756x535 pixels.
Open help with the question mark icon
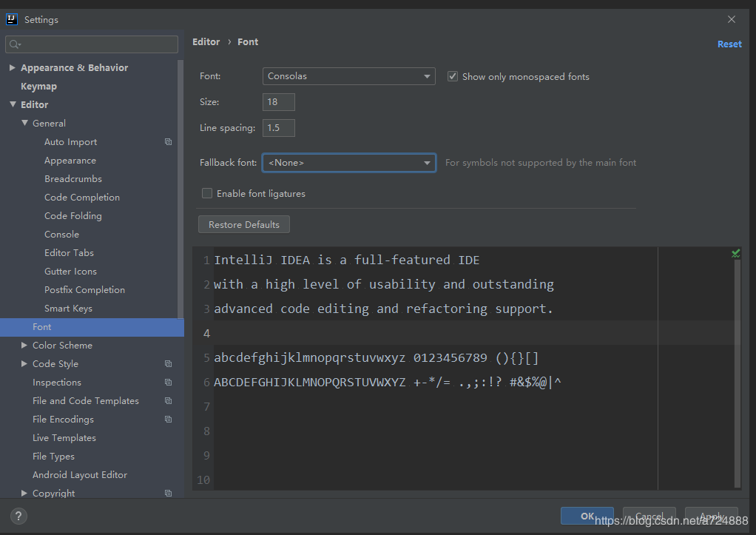(x=18, y=517)
